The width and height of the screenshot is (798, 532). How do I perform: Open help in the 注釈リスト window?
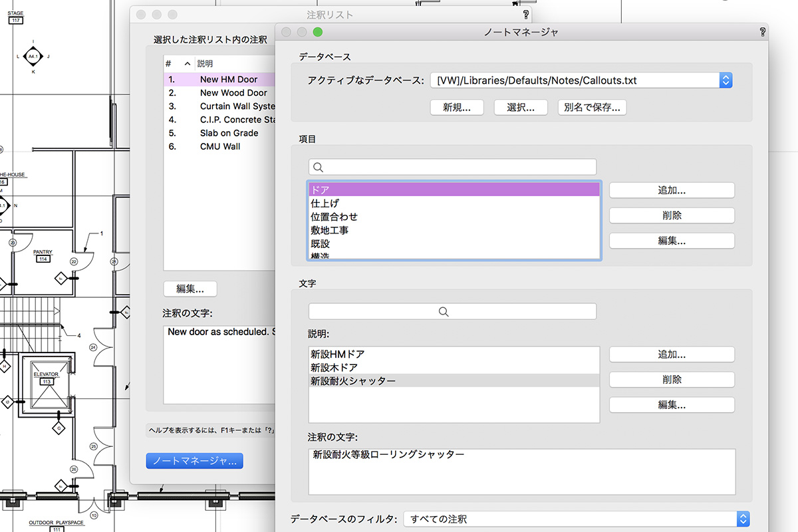(x=526, y=15)
